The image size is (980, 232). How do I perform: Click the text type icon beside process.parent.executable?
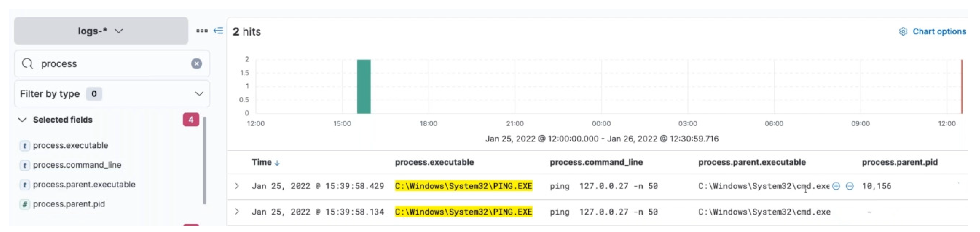pos(25,185)
